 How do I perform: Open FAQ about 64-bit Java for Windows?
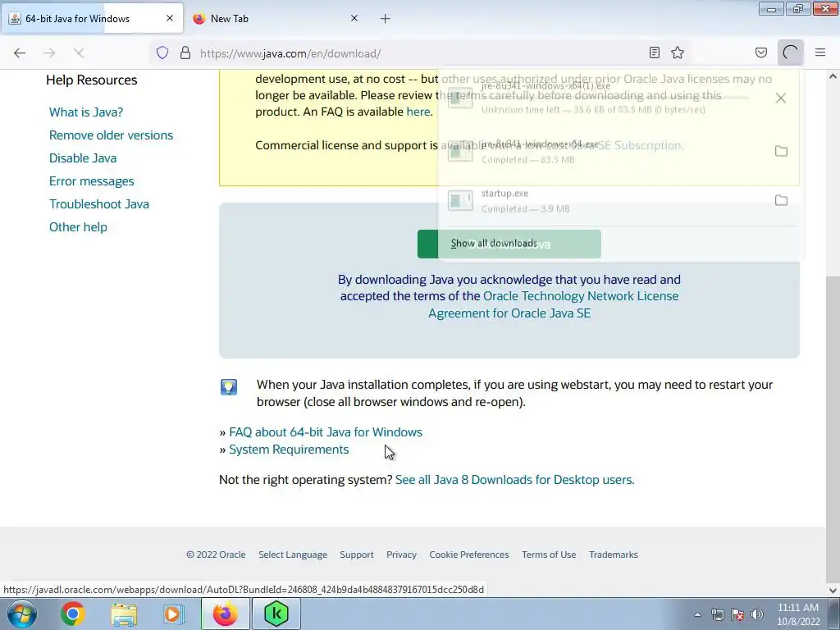point(325,431)
